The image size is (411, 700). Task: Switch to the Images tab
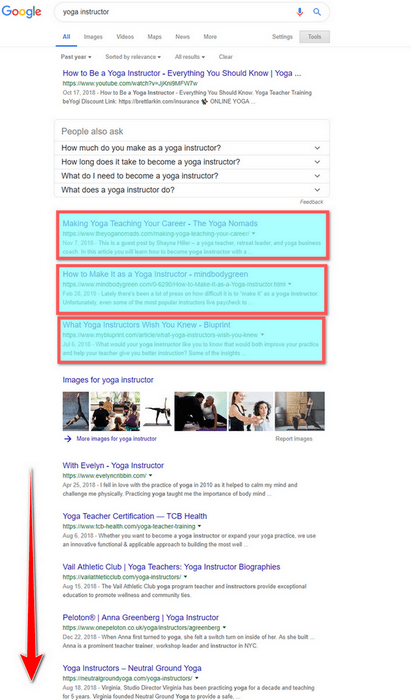tap(93, 37)
